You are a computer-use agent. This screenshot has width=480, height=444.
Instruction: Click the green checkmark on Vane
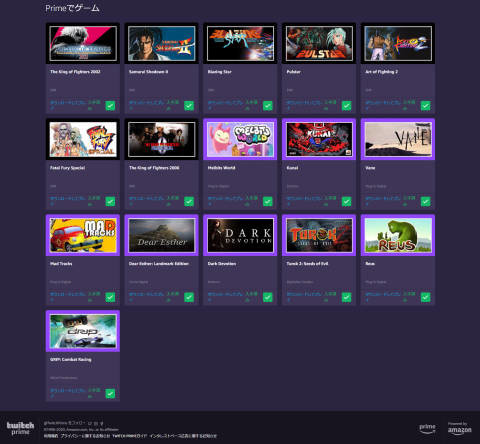click(426, 201)
